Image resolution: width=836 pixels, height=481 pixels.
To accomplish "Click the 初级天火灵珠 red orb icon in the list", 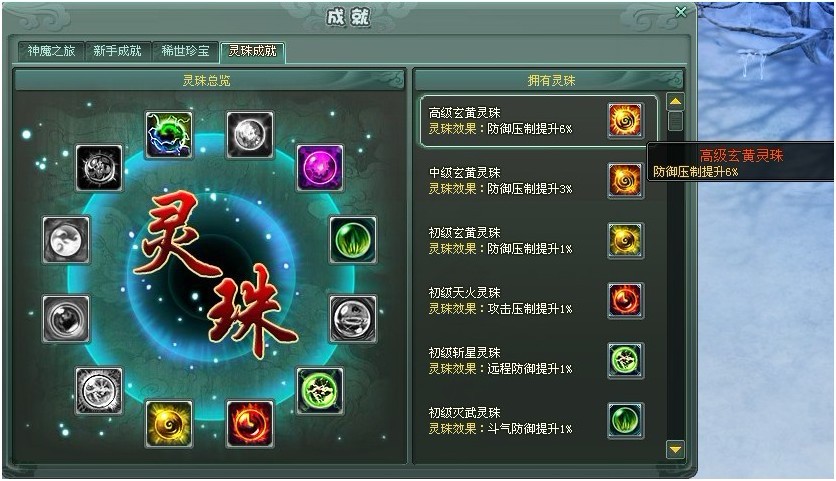I will (625, 301).
